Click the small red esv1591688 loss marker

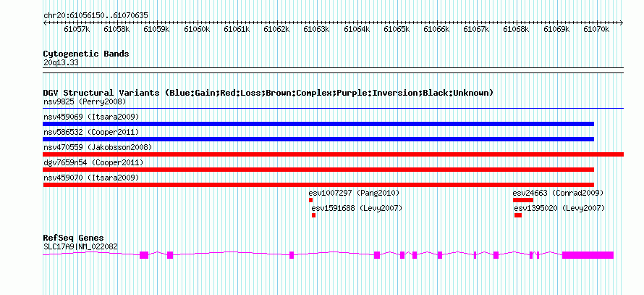(x=314, y=215)
